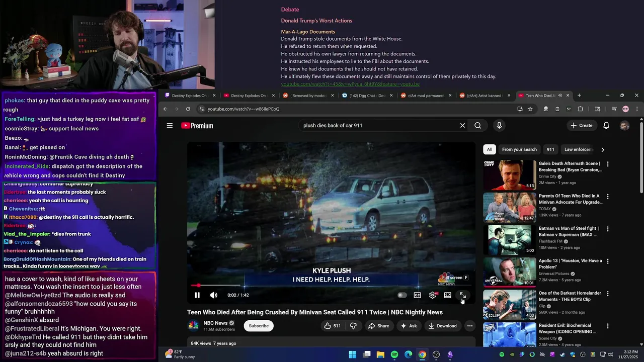The image size is (644, 362).
Task: Open more actions ellipsis below the video
Action: (x=470, y=326)
